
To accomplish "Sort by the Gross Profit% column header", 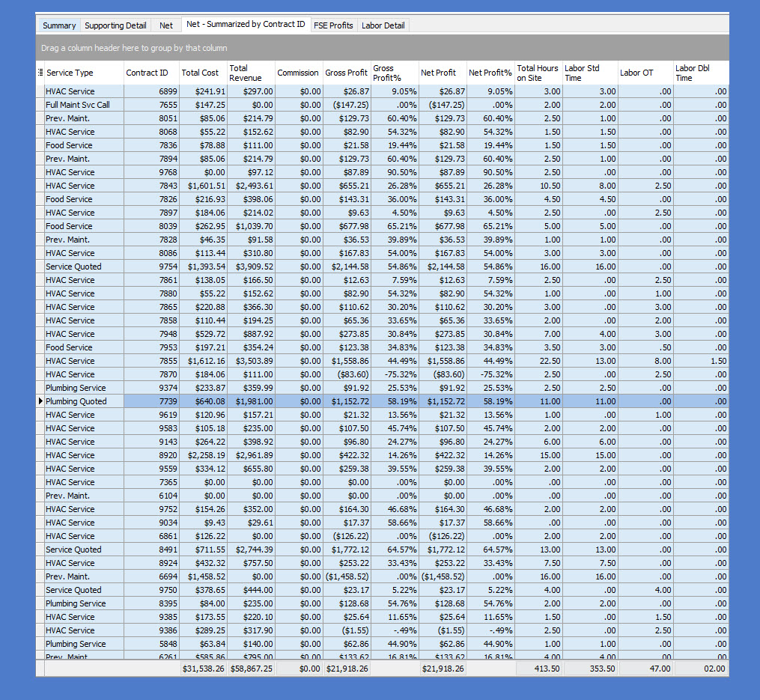I will 395,73.
